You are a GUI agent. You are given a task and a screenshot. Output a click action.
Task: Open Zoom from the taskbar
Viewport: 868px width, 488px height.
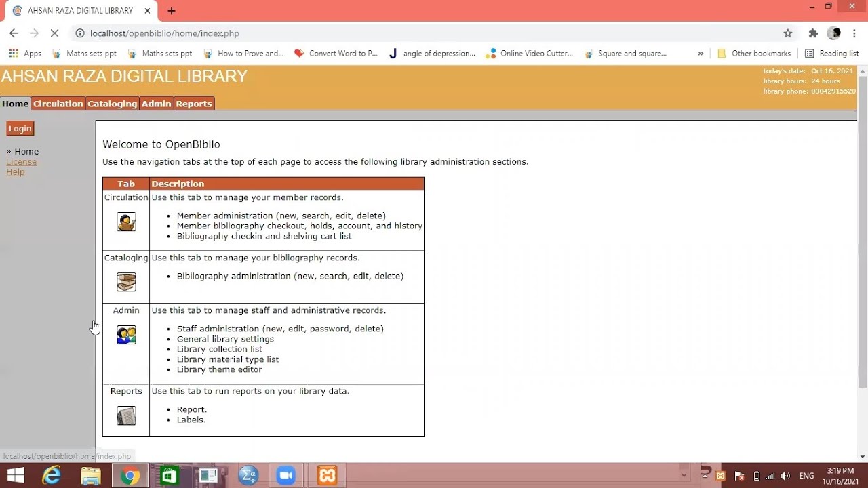click(285, 476)
